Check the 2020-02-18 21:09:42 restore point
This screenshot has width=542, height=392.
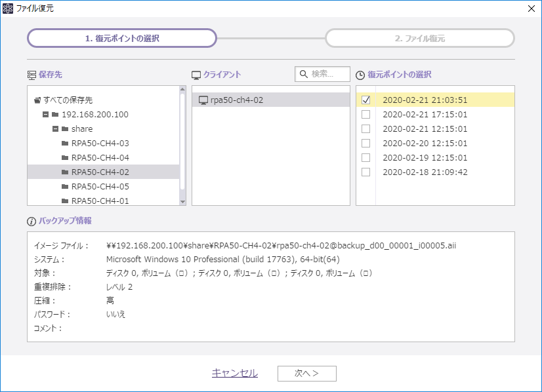[x=366, y=172]
